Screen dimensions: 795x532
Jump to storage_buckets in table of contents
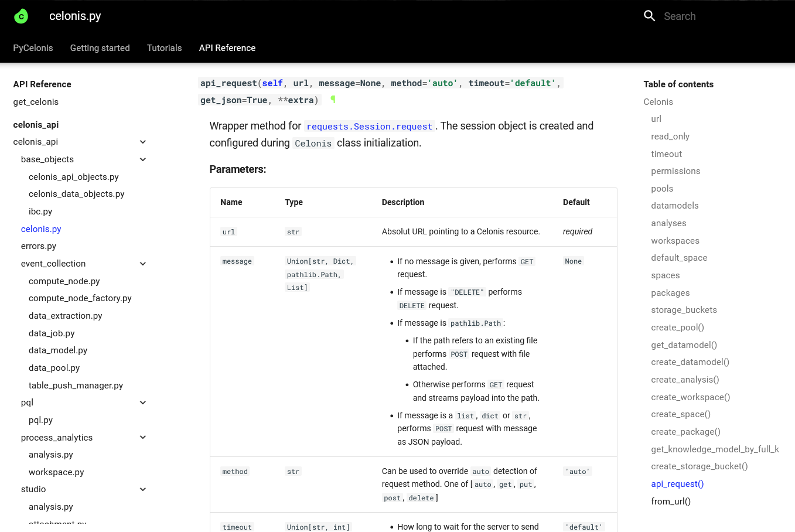point(684,310)
